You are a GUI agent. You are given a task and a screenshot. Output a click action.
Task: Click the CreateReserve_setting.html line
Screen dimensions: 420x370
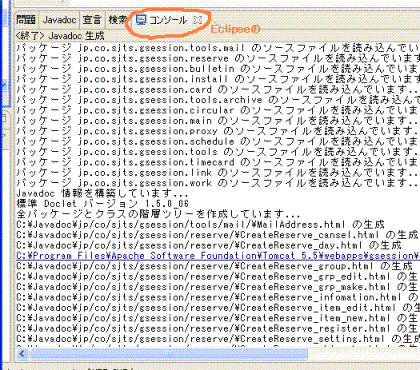(x=217, y=339)
